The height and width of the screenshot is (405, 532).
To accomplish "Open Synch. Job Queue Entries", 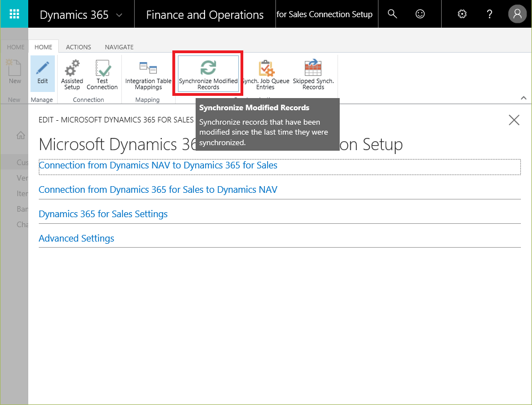I will click(x=265, y=74).
